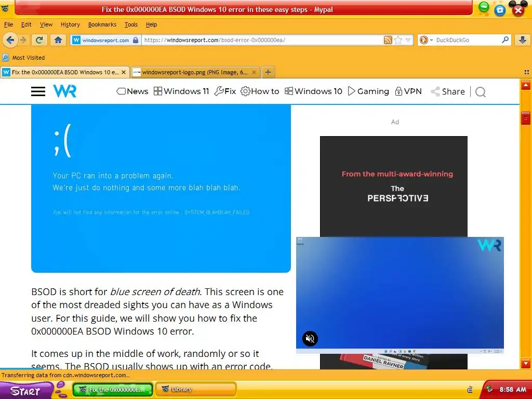Click The Perspective advertisement
The height and width of the screenshot is (399, 532).
[394, 187]
